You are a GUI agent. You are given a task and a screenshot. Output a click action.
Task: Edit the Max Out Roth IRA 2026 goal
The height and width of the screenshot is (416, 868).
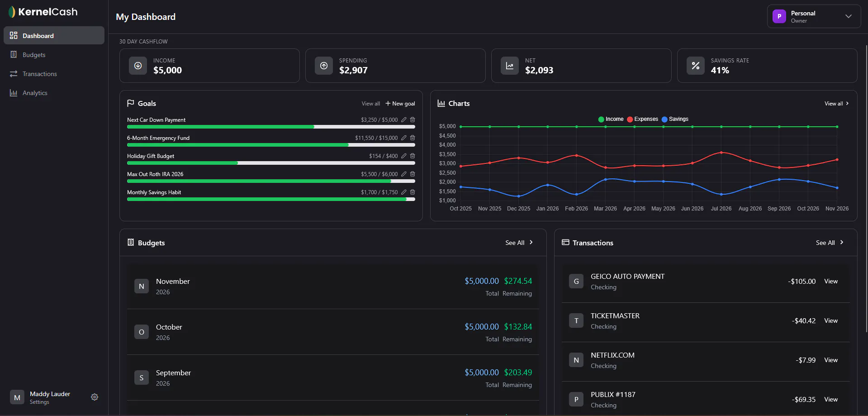(x=404, y=174)
